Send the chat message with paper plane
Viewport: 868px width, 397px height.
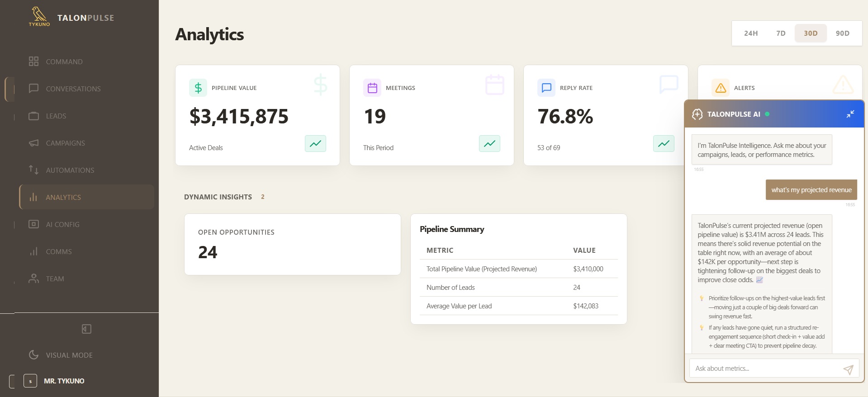pos(848,369)
